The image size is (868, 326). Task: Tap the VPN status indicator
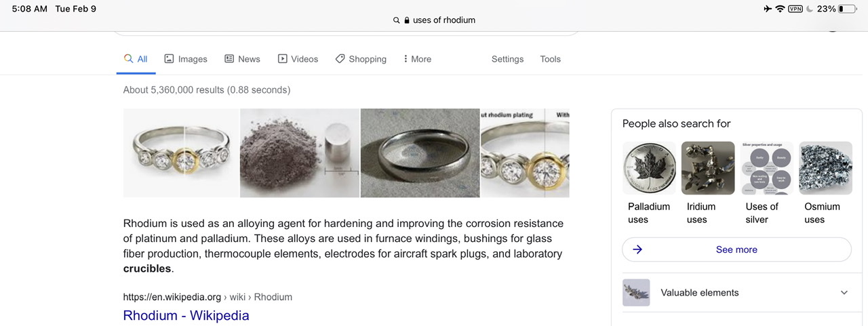795,9
